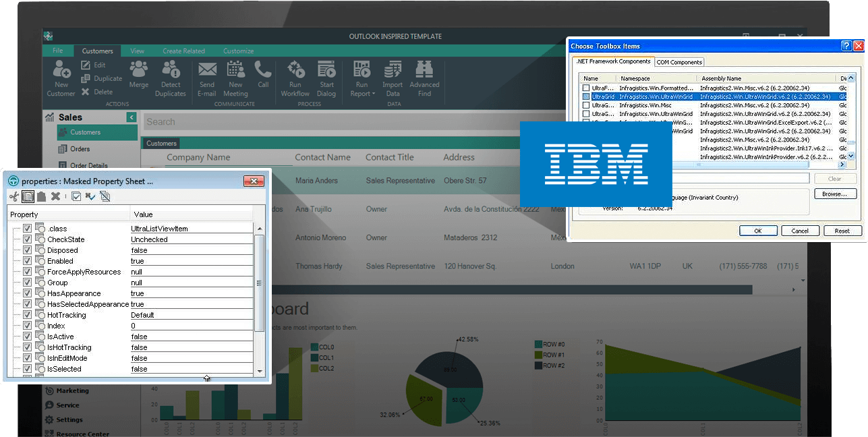Click the cut scissors icon in the property sheet
Image resolution: width=868 pixels, height=437 pixels.
14,196
